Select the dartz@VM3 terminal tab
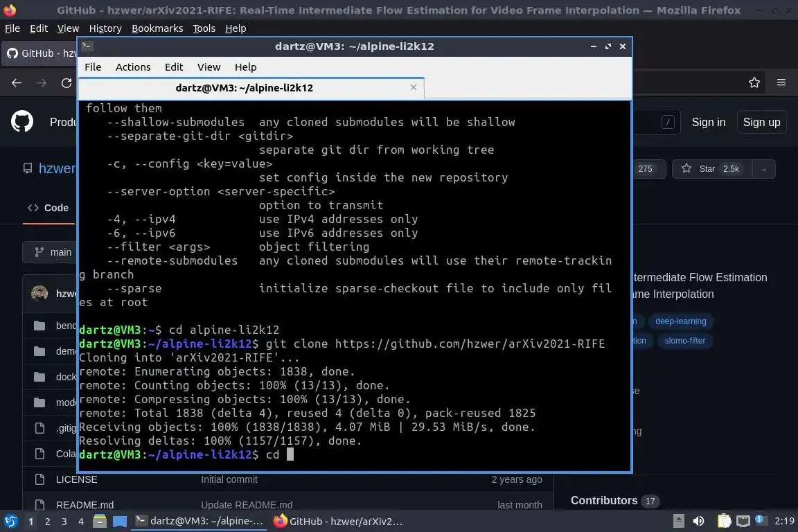798x532 pixels. pyautogui.click(x=251, y=88)
